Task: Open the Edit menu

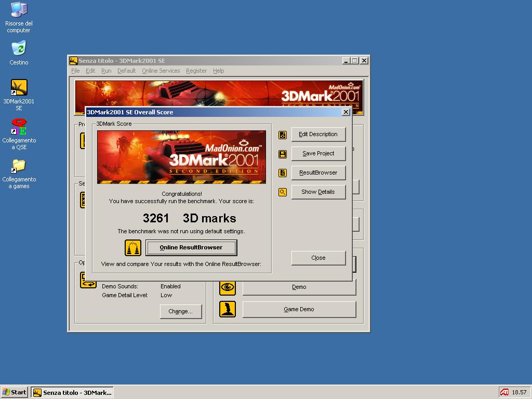Action: click(x=90, y=71)
